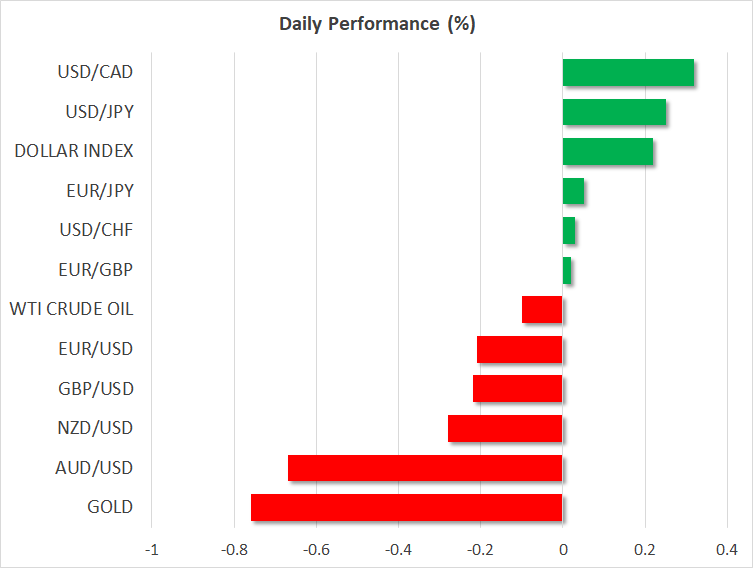Click the red EUR/USD bar
This screenshot has height=568, width=753.
click(520, 349)
